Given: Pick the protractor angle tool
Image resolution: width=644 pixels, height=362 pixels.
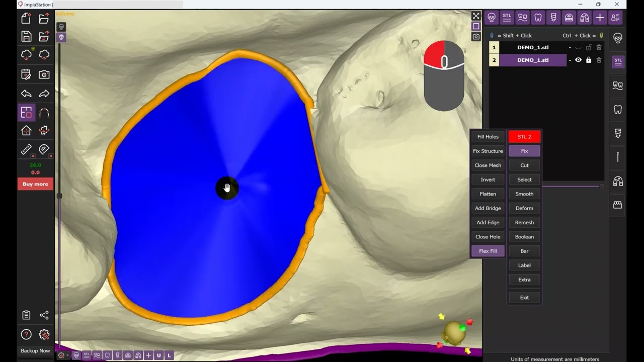Looking at the screenshot, I should point(44,149).
